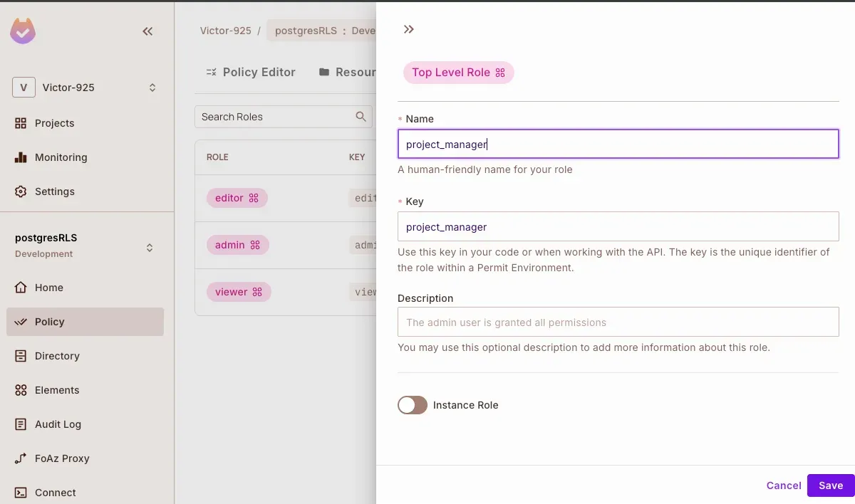Click the FoAz Proxy icon
Screen dimensions: 855x504
coord(21,458)
